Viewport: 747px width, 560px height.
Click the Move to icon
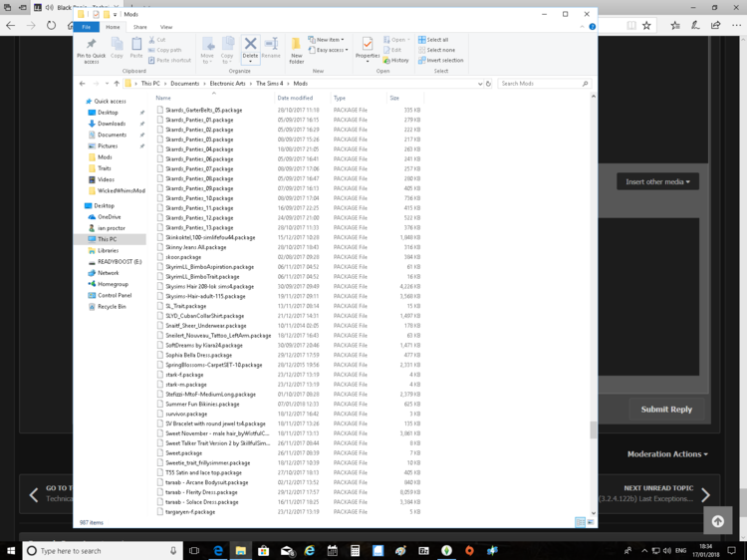pos(207,44)
